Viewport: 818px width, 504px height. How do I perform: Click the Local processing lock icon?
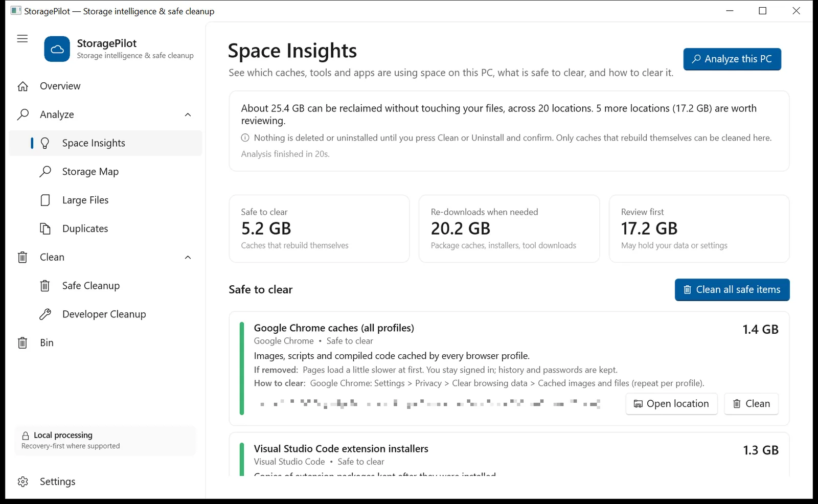point(26,436)
